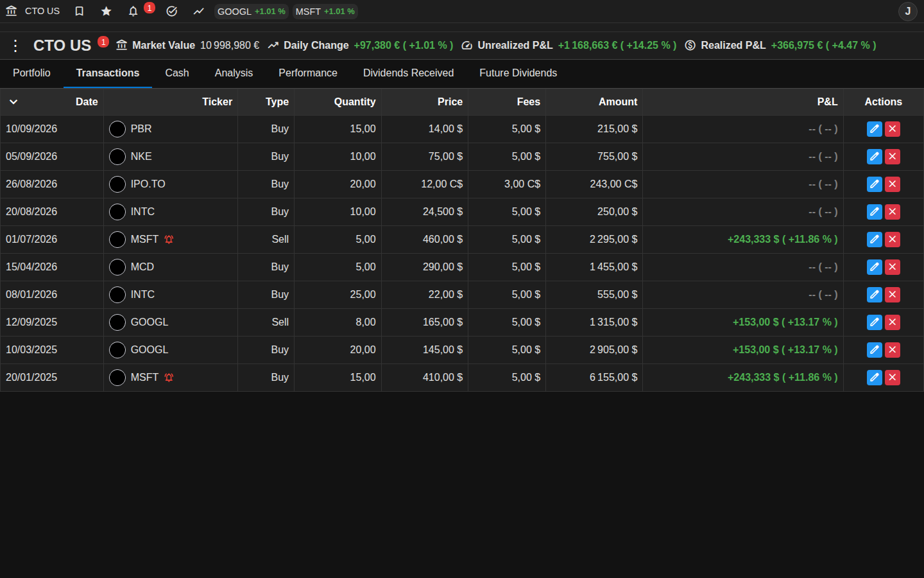
Task: Click the GOOGL ticker chip in top bar
Action: pos(252,12)
